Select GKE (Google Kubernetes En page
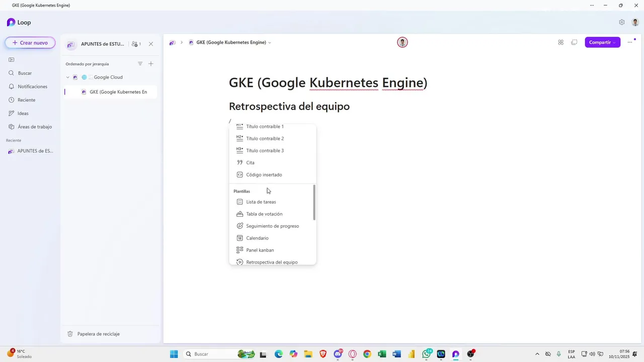644x362 pixels. pyautogui.click(x=118, y=92)
